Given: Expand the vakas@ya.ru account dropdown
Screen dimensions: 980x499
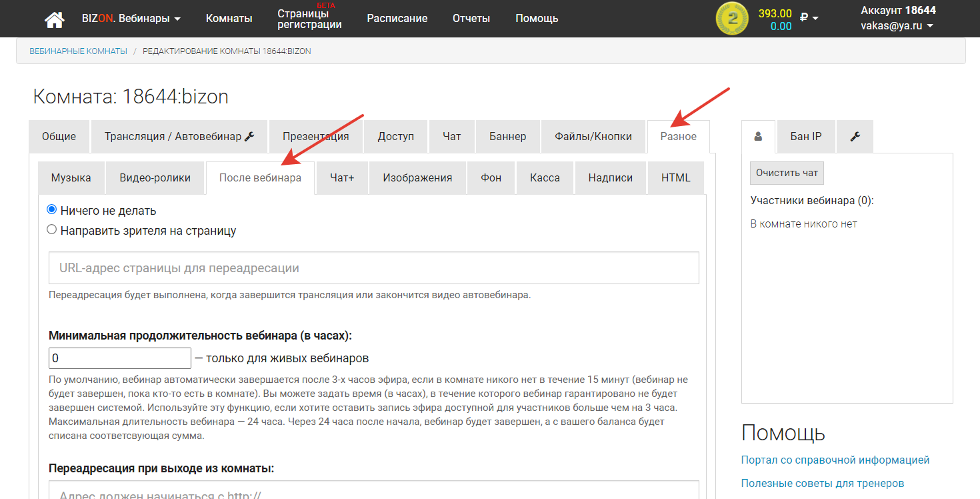Looking at the screenshot, I should click(897, 26).
